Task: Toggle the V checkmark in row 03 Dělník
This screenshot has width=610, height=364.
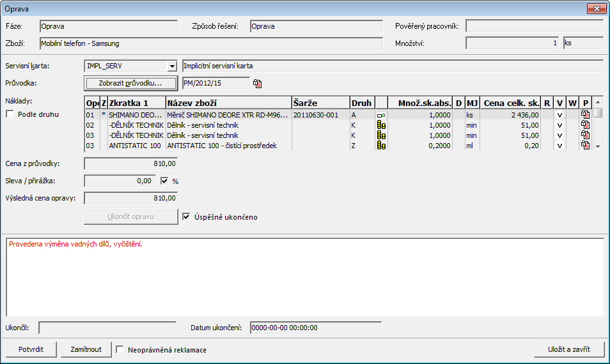Action: pyautogui.click(x=559, y=135)
